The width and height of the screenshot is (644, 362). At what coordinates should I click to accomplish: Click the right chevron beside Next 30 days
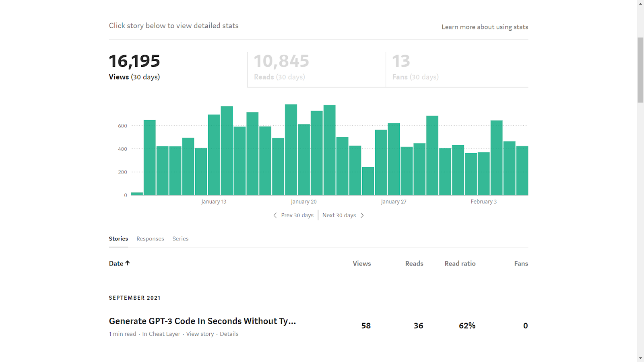(x=362, y=216)
